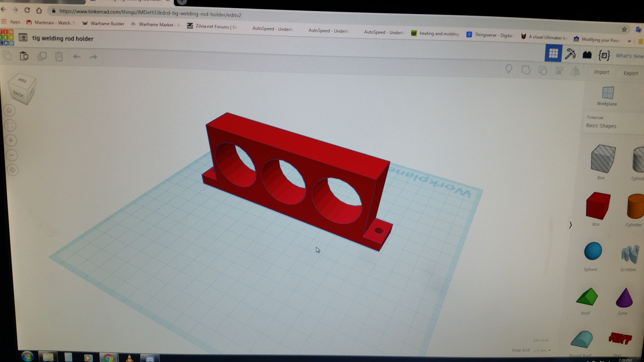Select the teal Round Roof shape
The image size is (644, 362).
582,339
